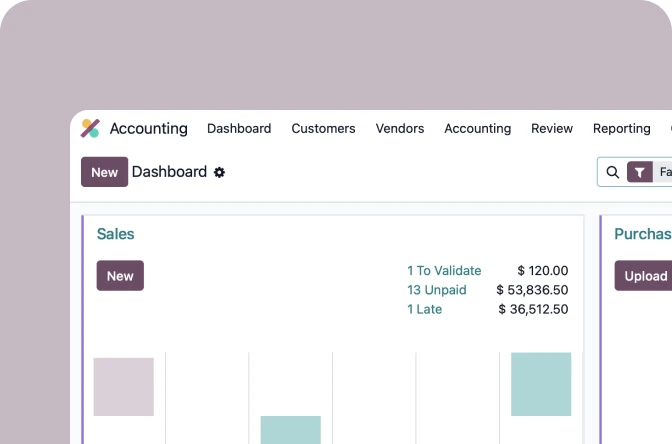Screen dimensions: 672x444
Task: Open the Dashboard menu item
Action: click(239, 129)
